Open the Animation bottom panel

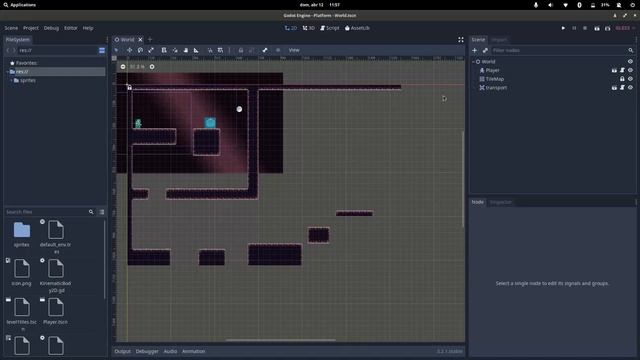click(193, 351)
